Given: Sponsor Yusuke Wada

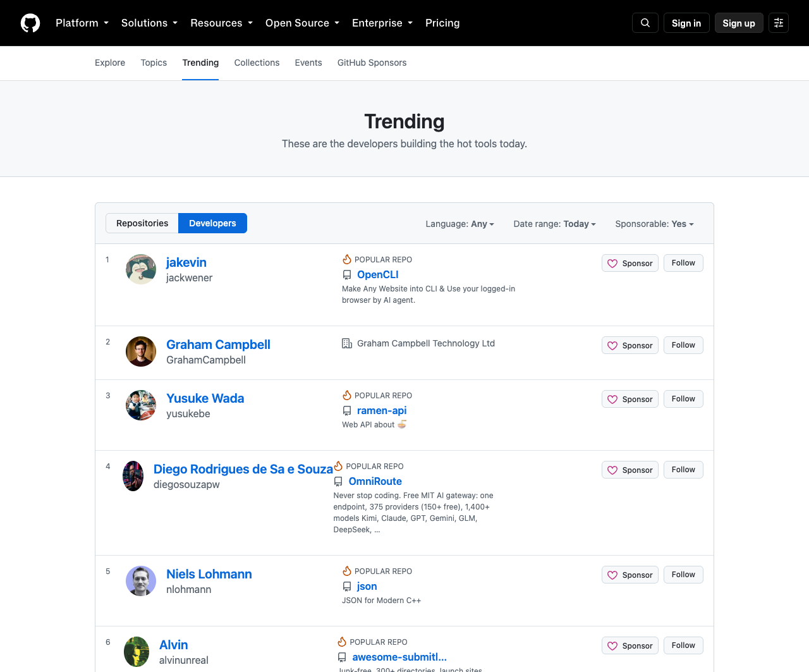Looking at the screenshot, I should (x=630, y=399).
